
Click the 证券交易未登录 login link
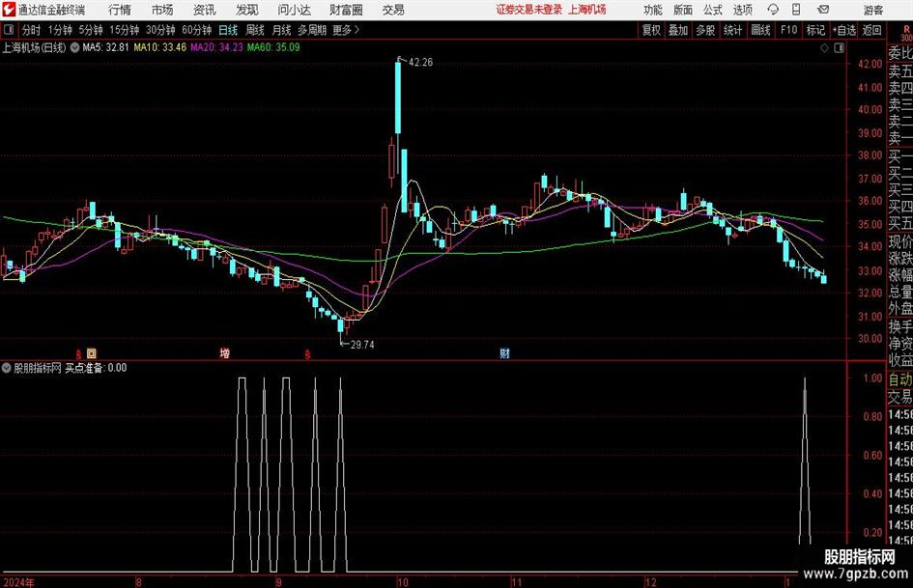[x=529, y=10]
